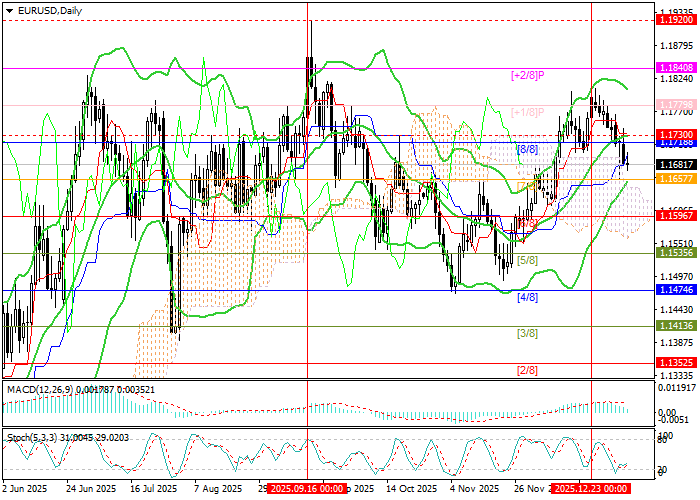
Task: Select the 1.16577 orange price label
Action: tap(677, 179)
